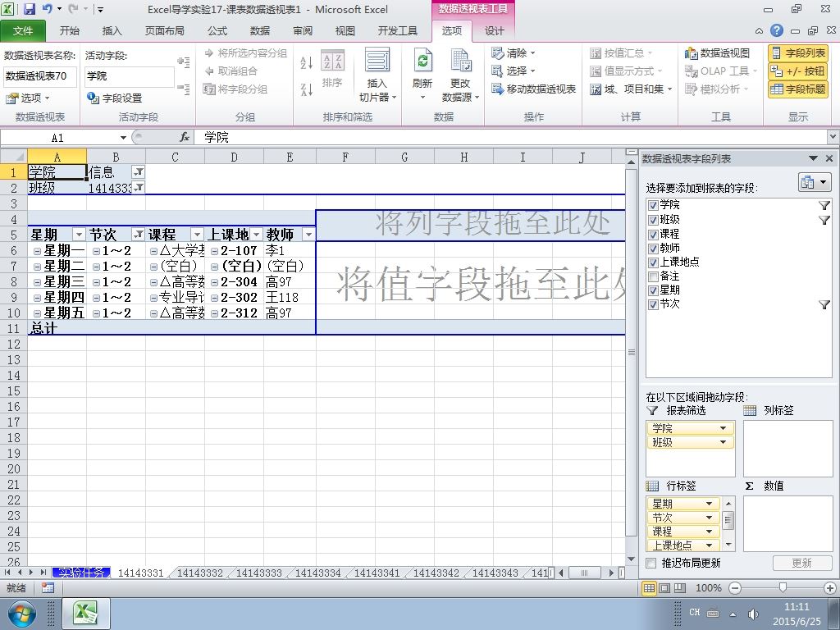Open the 学院 item dropdown in report filter area
The image size is (840, 630).
coord(723,428)
